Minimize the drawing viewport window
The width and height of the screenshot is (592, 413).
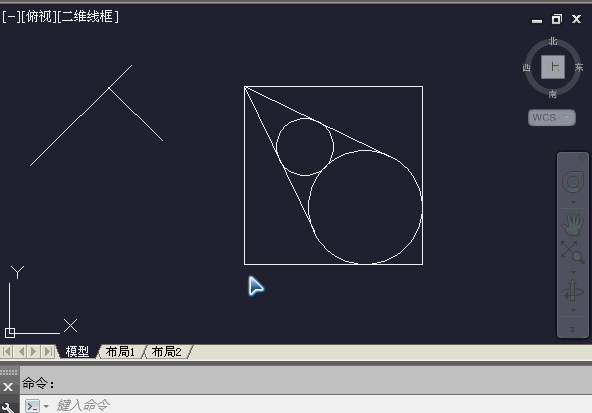point(537,20)
